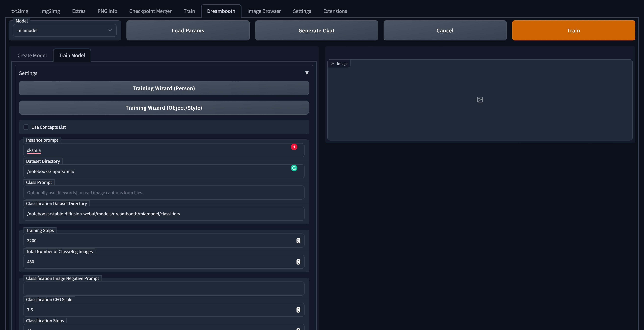This screenshot has height=330, width=644.
Task: Click the Generate Ckpt button
Action: point(316,31)
